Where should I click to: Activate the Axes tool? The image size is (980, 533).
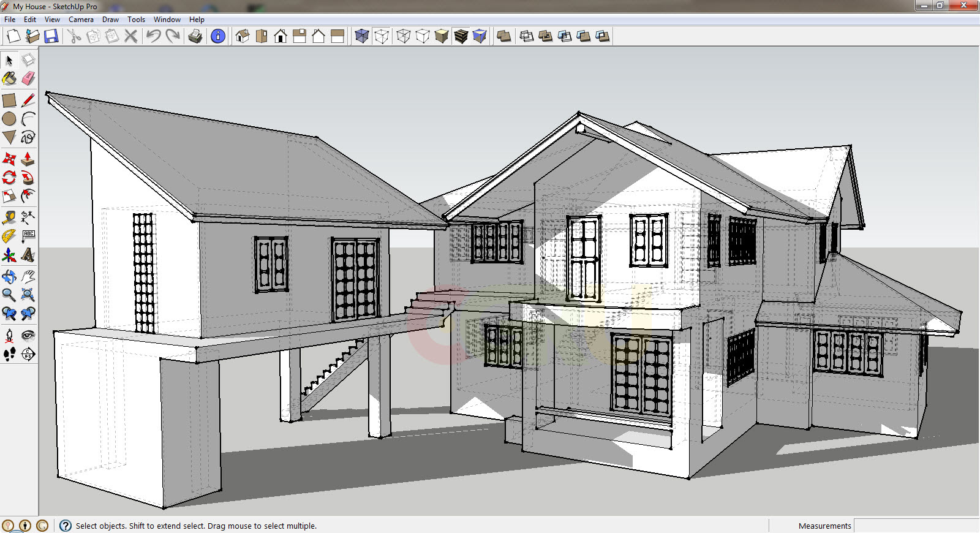coord(9,255)
